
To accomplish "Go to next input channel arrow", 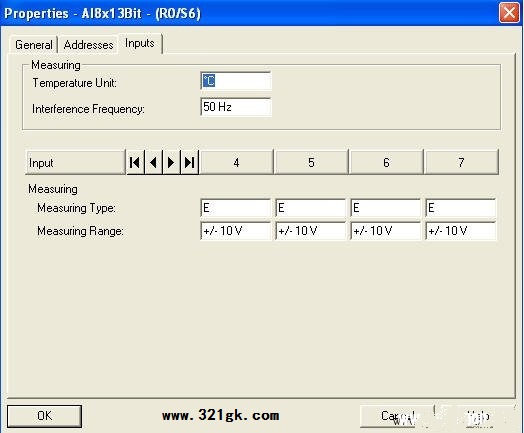I will coord(171,162).
